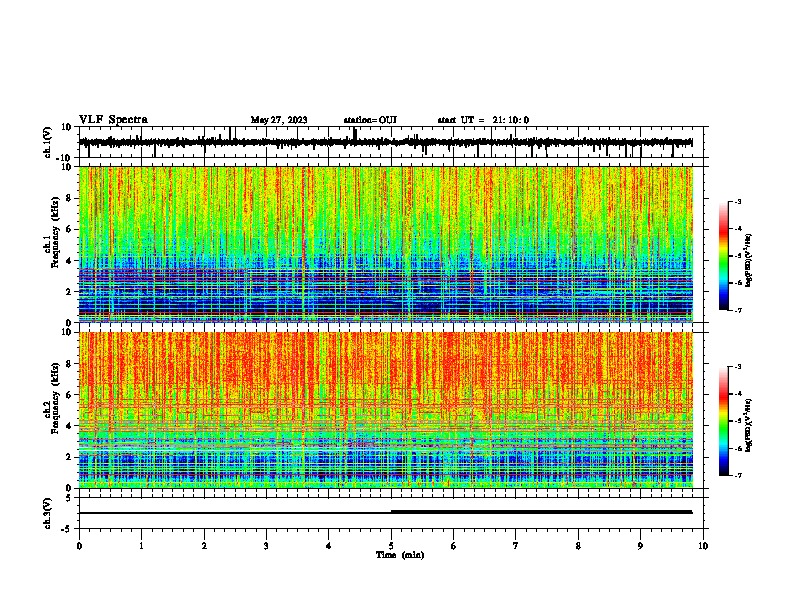
Task: Click the "4" kHz tick on ch.2 frequency axis
Action: click(70, 426)
